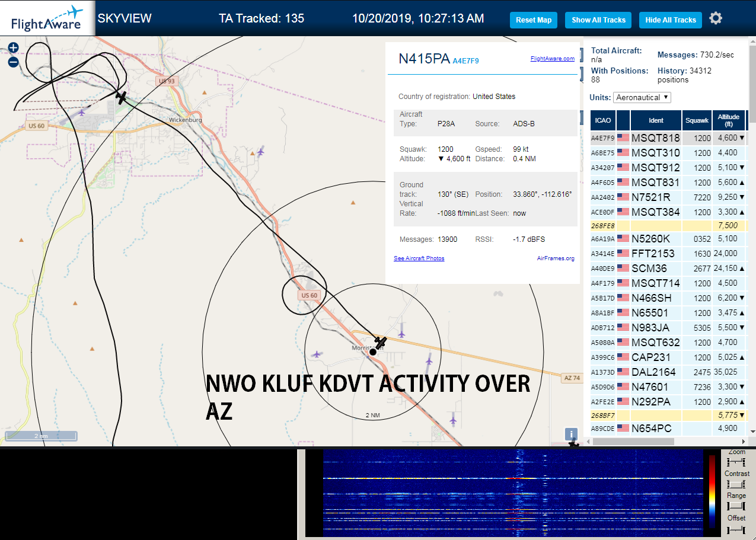This screenshot has width=756, height=540.
Task: Select black aircraft icon over Morristown
Action: coord(381,343)
